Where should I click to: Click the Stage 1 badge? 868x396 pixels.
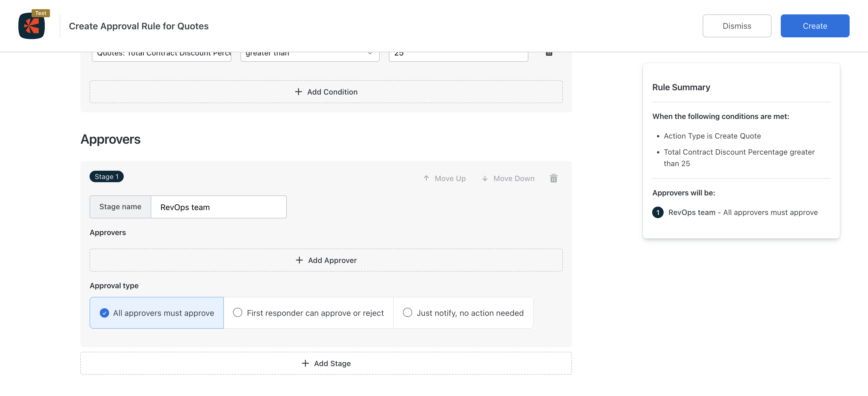coord(106,176)
